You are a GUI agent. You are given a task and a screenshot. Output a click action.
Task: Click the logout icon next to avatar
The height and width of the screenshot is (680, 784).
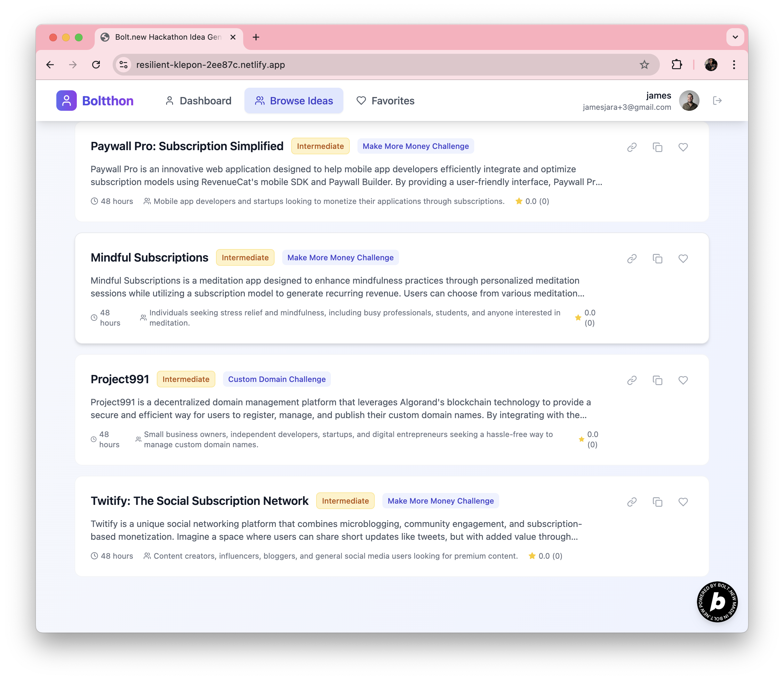pyautogui.click(x=717, y=101)
